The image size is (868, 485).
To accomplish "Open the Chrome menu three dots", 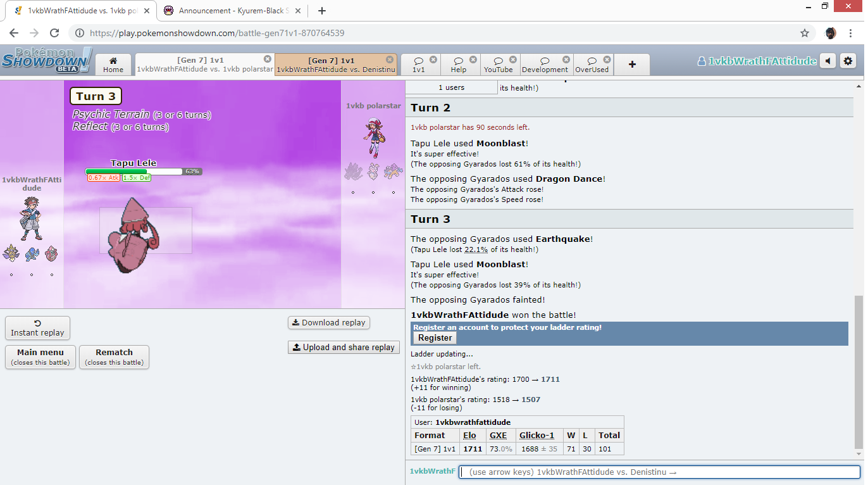I will pyautogui.click(x=852, y=33).
